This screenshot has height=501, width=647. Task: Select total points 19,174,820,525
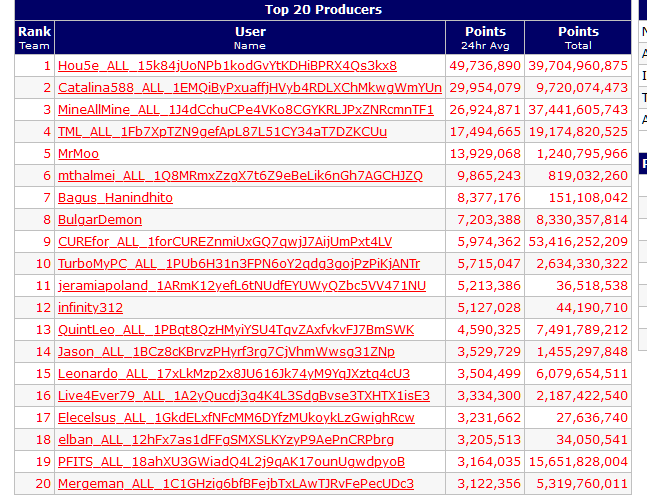click(x=578, y=132)
